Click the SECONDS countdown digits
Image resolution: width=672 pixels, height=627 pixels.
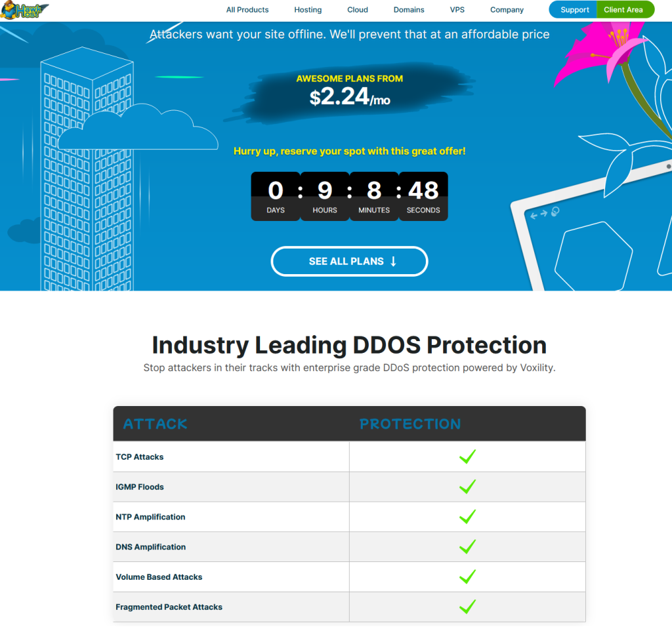point(423,190)
